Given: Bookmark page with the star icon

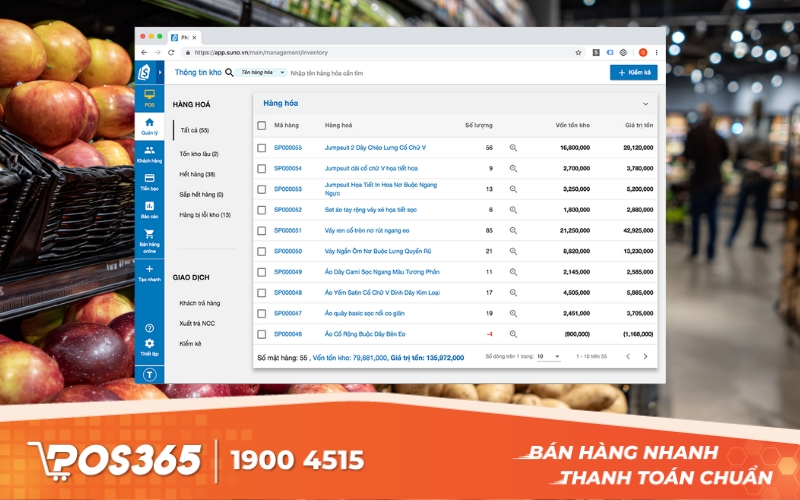Looking at the screenshot, I should (578, 52).
